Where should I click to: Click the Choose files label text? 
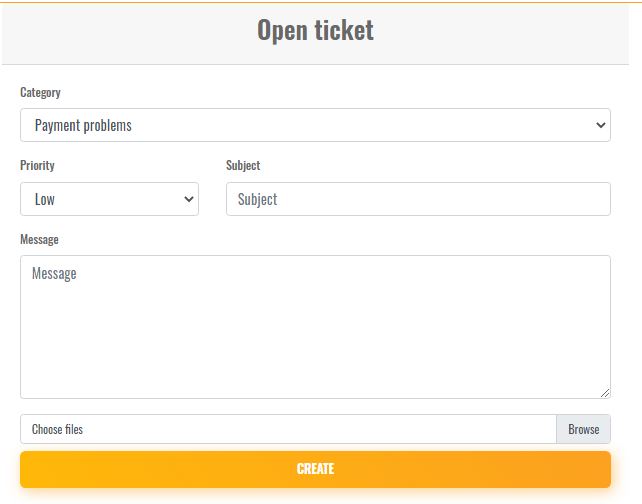pyautogui.click(x=57, y=429)
